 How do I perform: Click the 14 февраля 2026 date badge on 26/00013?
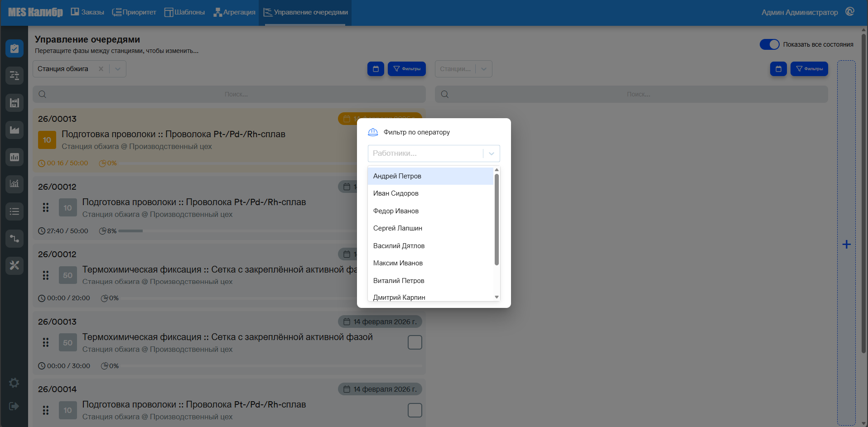click(x=380, y=321)
